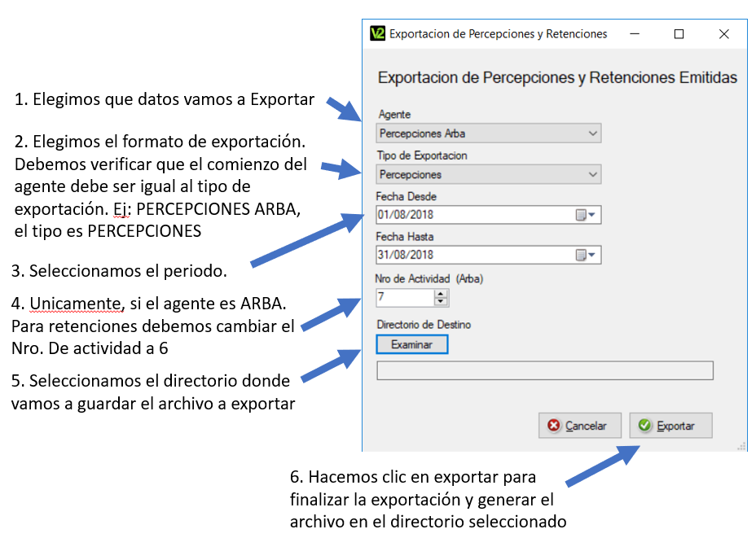
Task: Click the V2 application icon in title bar
Action: click(377, 33)
